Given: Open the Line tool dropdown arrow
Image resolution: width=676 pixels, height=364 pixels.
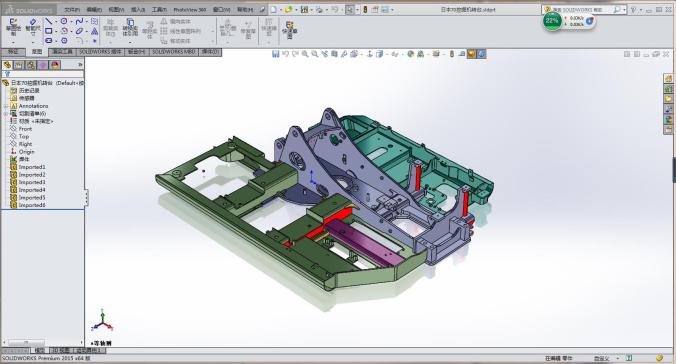Looking at the screenshot, I should click(56, 21).
